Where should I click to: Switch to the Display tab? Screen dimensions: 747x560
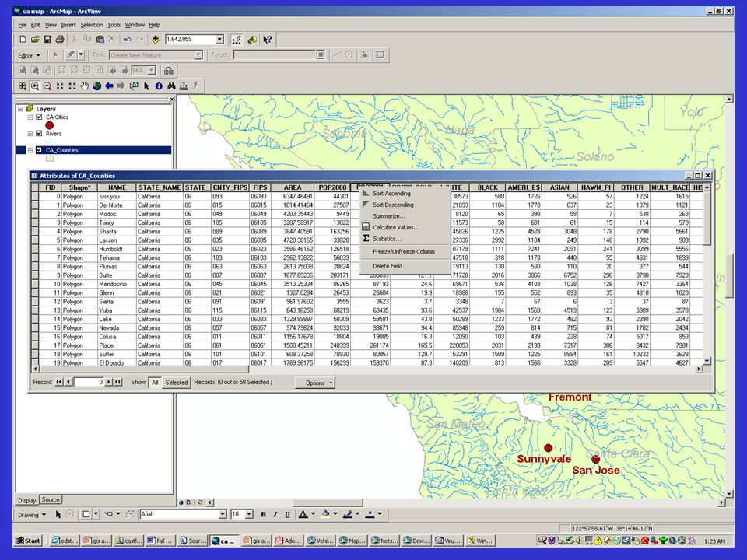tap(26, 500)
